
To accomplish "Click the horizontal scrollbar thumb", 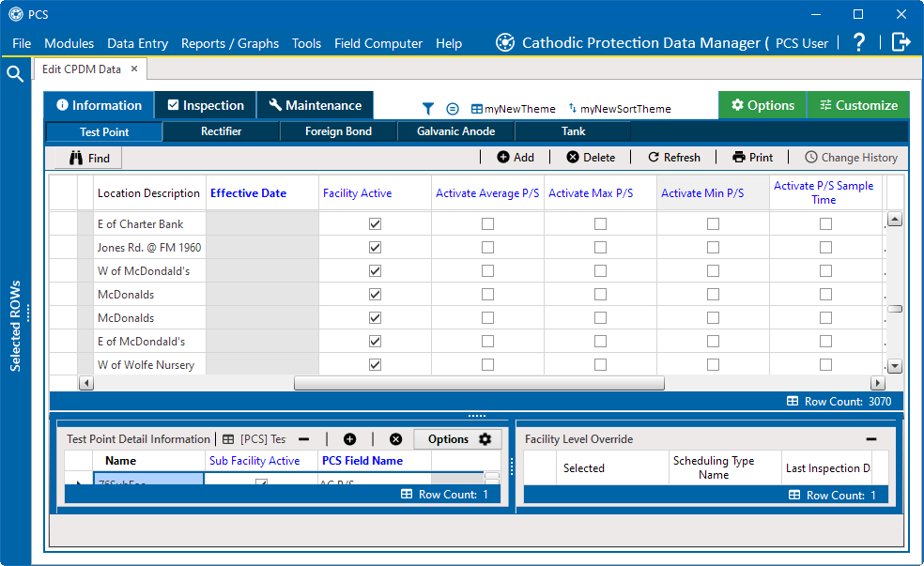I will (x=479, y=383).
